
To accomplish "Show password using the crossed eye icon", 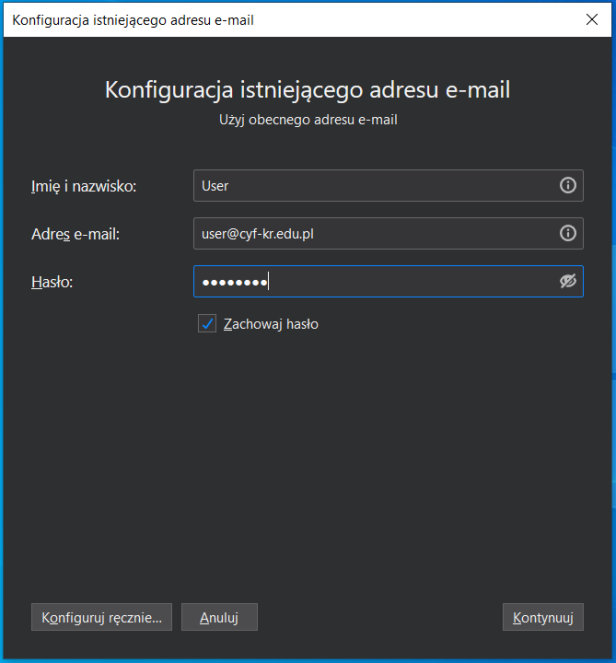I will tap(568, 282).
